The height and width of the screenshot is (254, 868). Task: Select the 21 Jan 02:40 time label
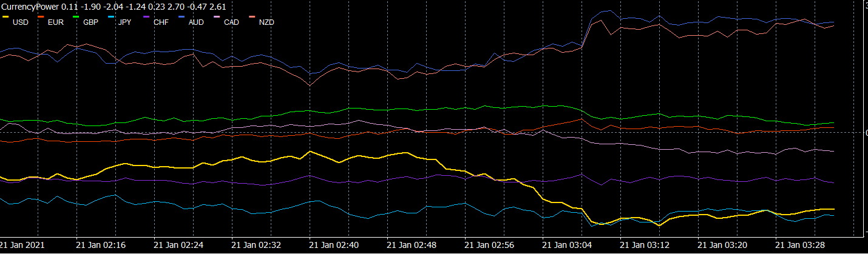tap(334, 246)
